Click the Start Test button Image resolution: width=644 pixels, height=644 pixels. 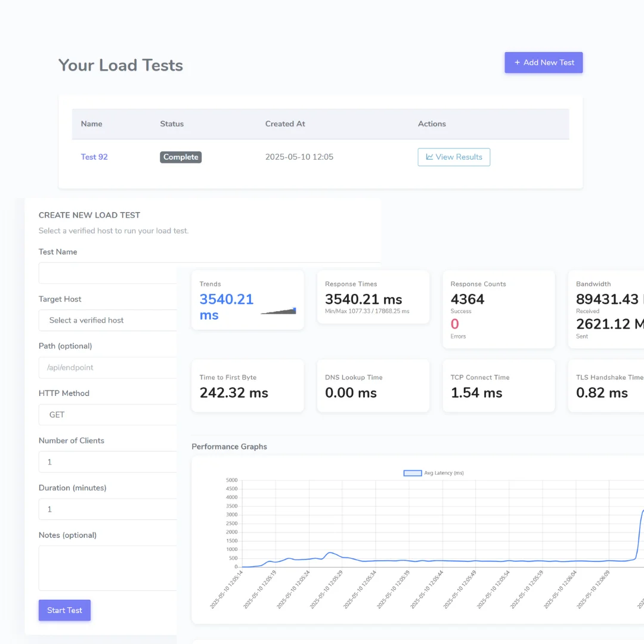point(64,611)
